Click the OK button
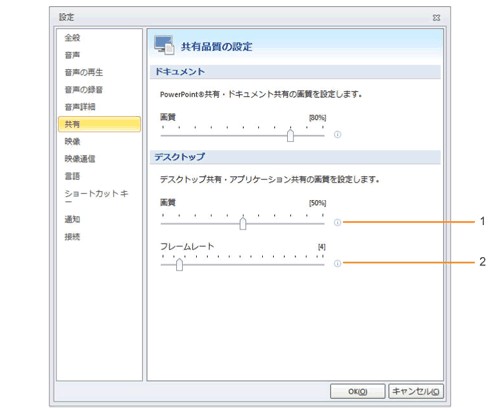The width and height of the screenshot is (500, 411). pyautogui.click(x=358, y=391)
